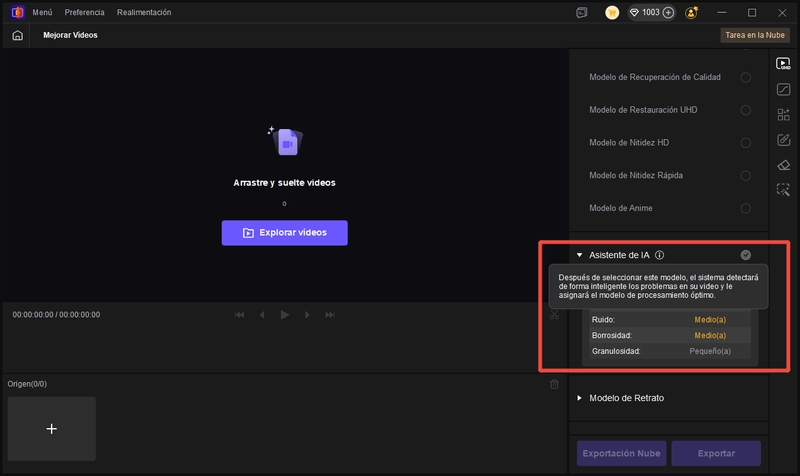Click the Exportación Nube button
This screenshot has height=476, width=800.
coord(621,453)
